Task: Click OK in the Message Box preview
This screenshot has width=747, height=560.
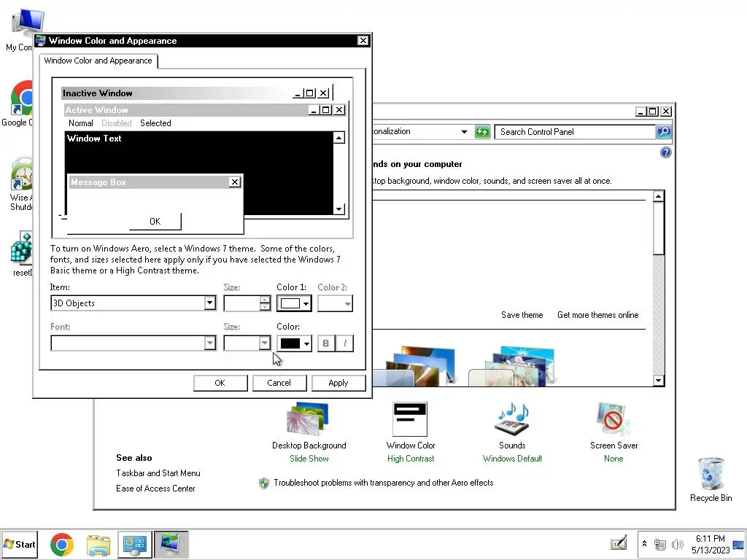Action: tap(155, 222)
